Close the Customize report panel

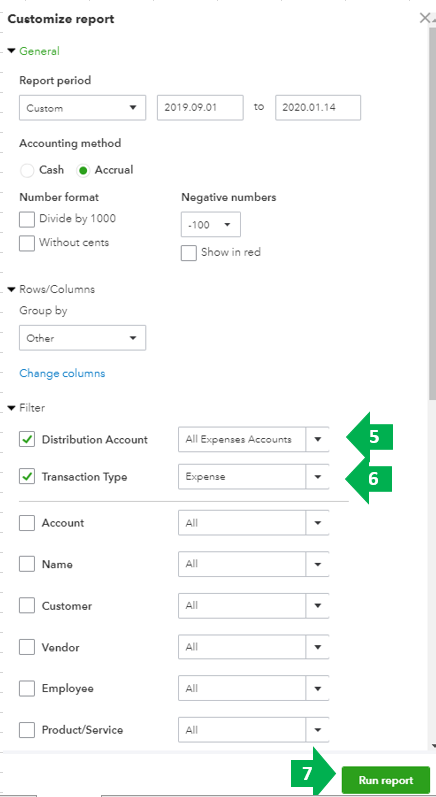[x=425, y=19]
